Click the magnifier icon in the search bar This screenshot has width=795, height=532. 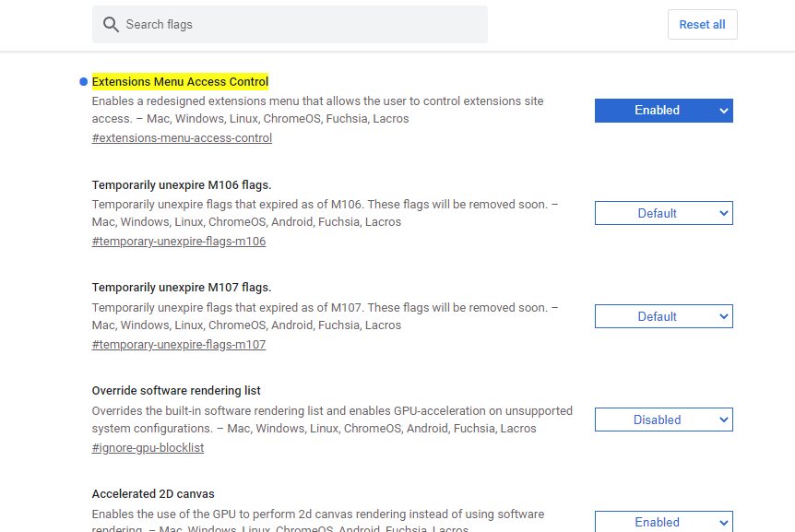point(111,25)
